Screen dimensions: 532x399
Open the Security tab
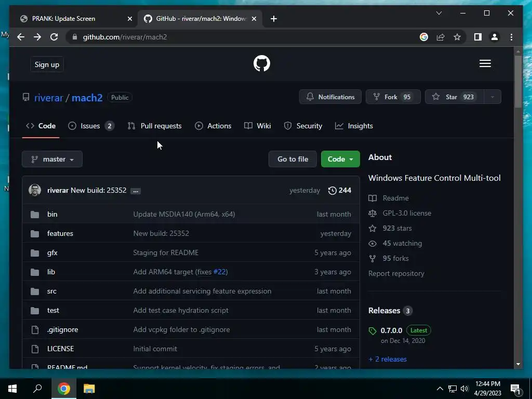coord(303,126)
